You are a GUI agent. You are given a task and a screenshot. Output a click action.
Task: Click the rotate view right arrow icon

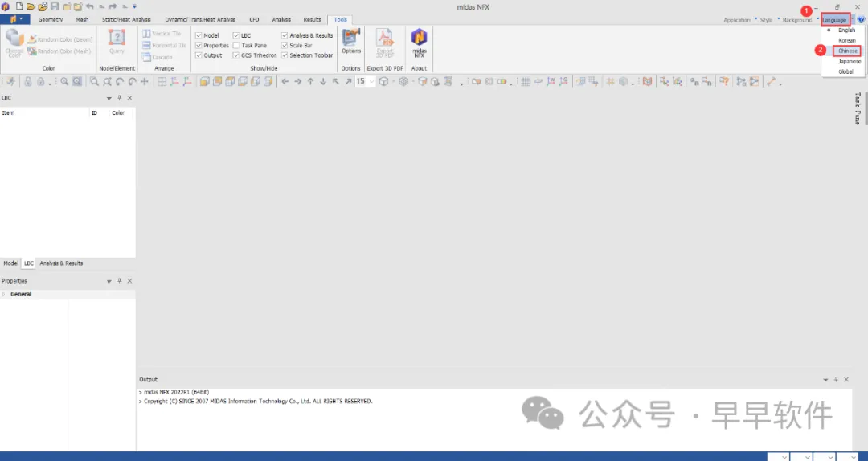click(x=298, y=81)
